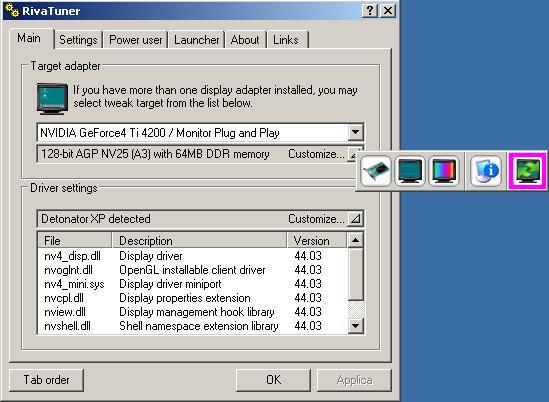This screenshot has height=402, width=549.
Task: Click the driver list scrollbar thumb
Action: click(355, 274)
